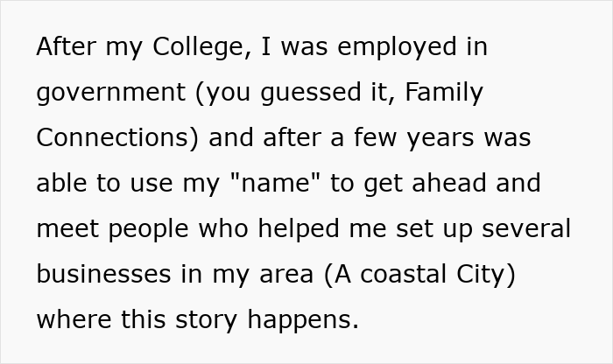Click the word "story"

(205, 319)
